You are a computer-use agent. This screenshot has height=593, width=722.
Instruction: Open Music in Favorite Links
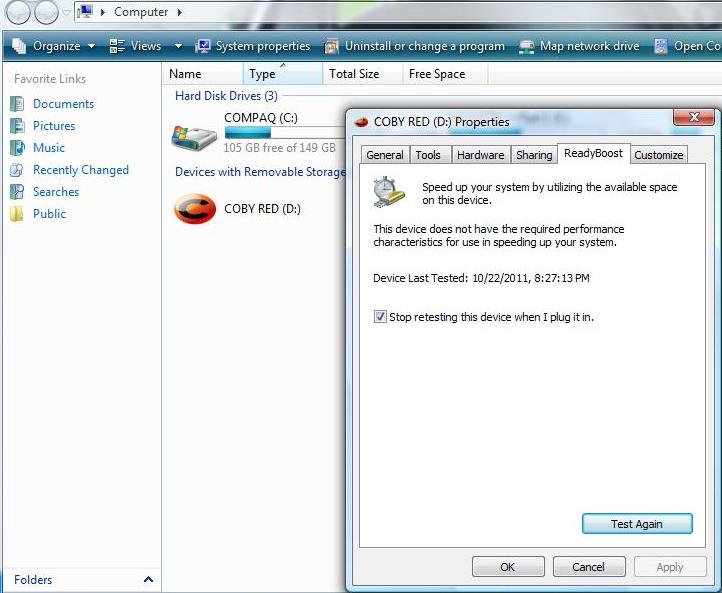pyautogui.click(x=49, y=148)
